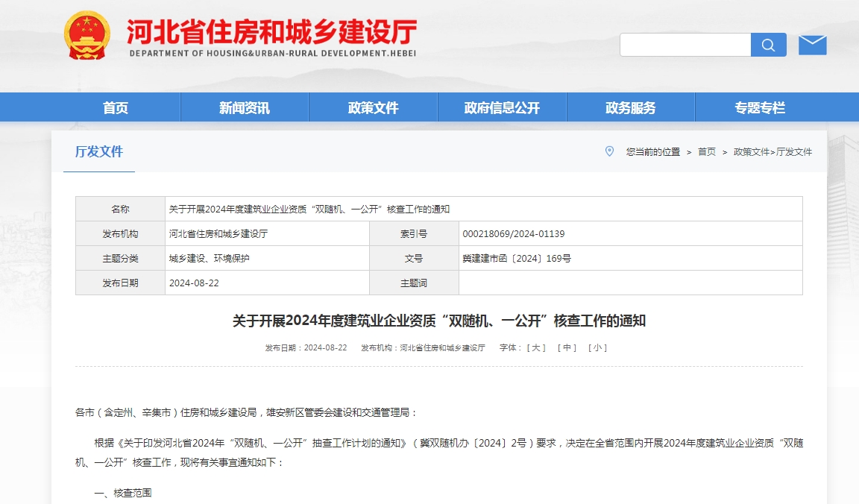Set article font size to 中
This screenshot has width=859, height=504.
567,347
